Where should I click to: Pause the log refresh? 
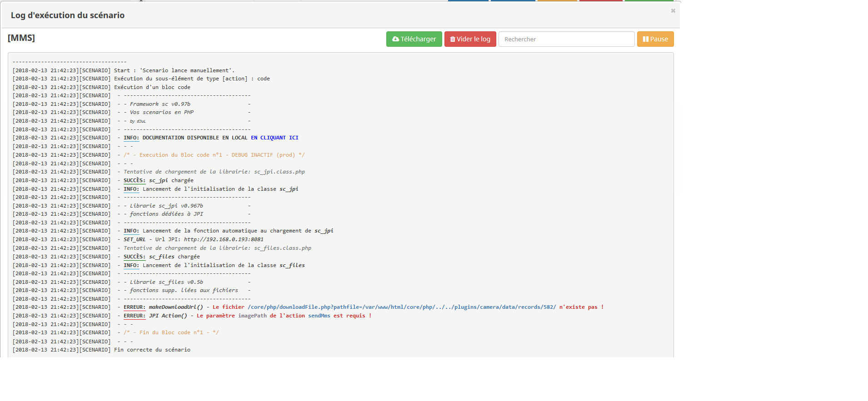click(x=655, y=39)
